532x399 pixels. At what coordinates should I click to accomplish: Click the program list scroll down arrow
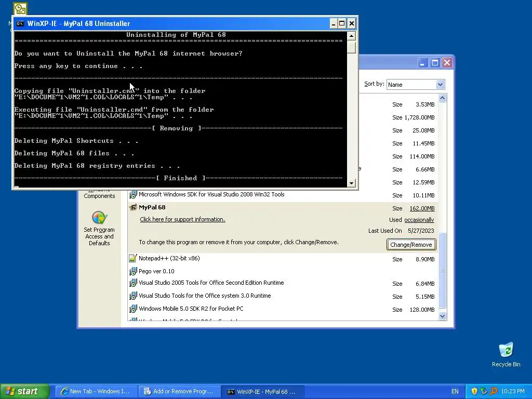pos(442,316)
